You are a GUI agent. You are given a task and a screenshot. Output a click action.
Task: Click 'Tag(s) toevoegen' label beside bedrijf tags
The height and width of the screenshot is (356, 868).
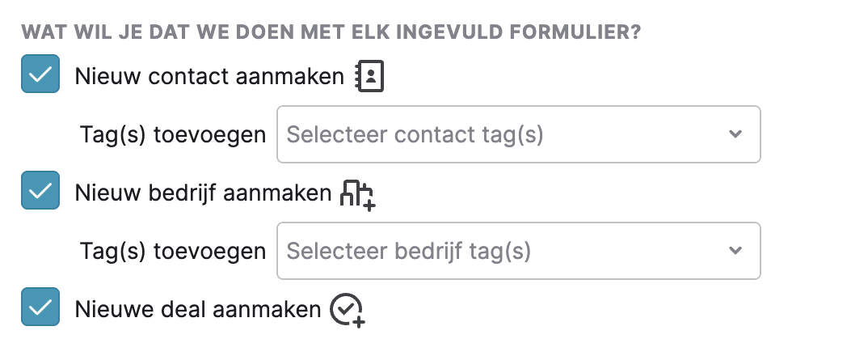(x=173, y=251)
